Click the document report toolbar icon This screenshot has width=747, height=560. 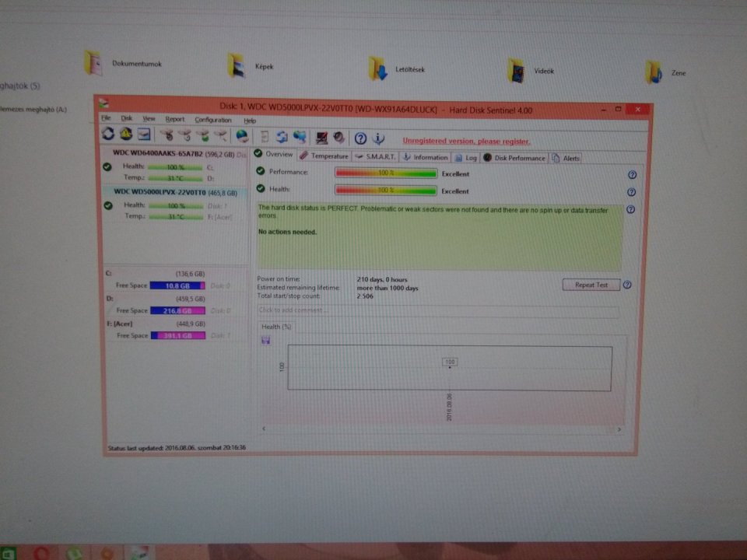click(x=265, y=137)
